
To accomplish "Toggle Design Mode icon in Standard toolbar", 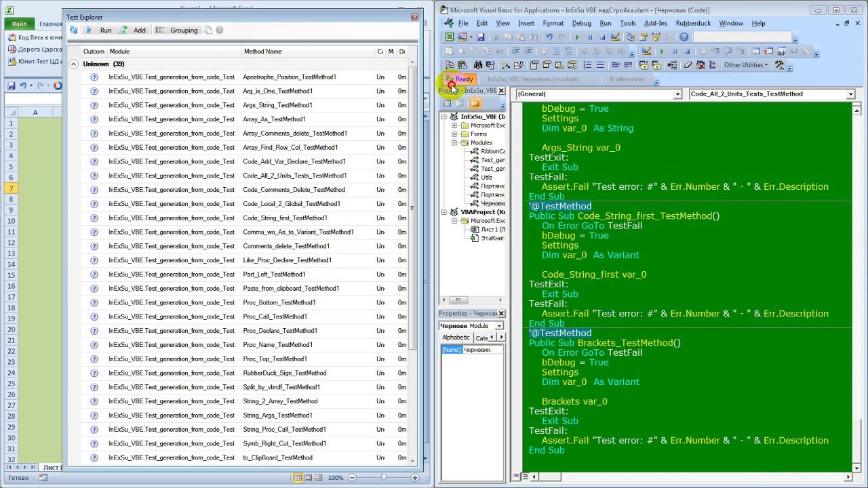I will (x=615, y=37).
